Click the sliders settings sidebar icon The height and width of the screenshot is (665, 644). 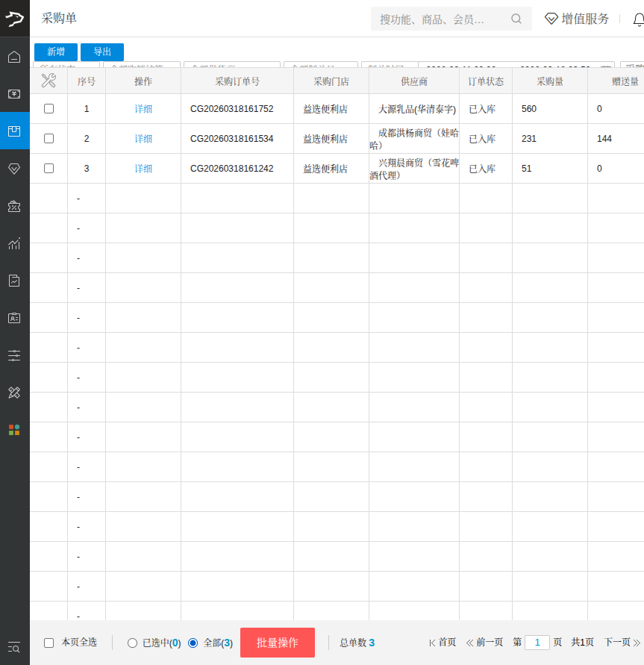[x=14, y=355]
